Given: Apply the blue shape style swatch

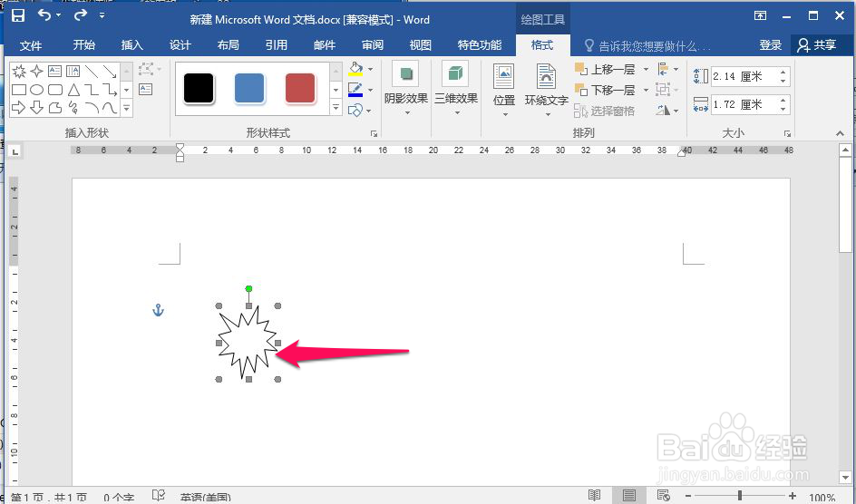Looking at the screenshot, I should 249,88.
